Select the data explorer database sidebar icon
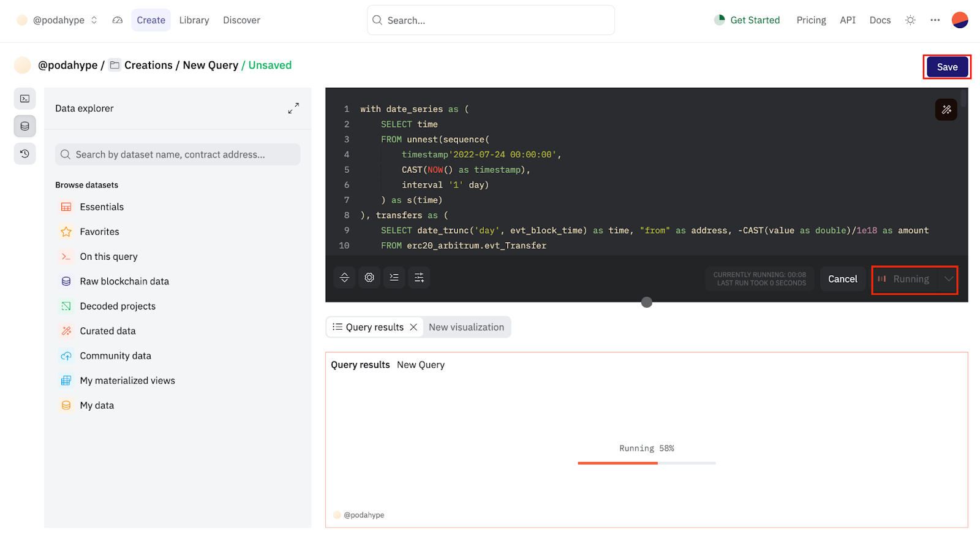The width and height of the screenshot is (980, 535). [25, 126]
